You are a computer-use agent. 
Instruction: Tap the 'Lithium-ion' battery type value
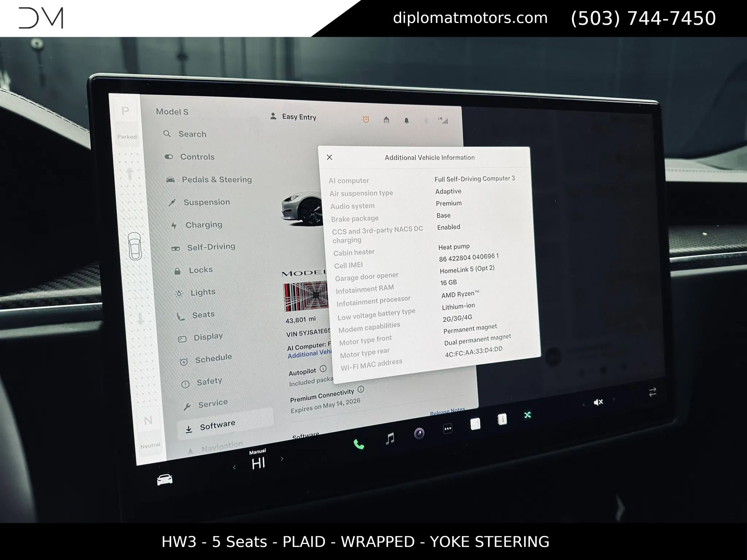[x=458, y=306]
